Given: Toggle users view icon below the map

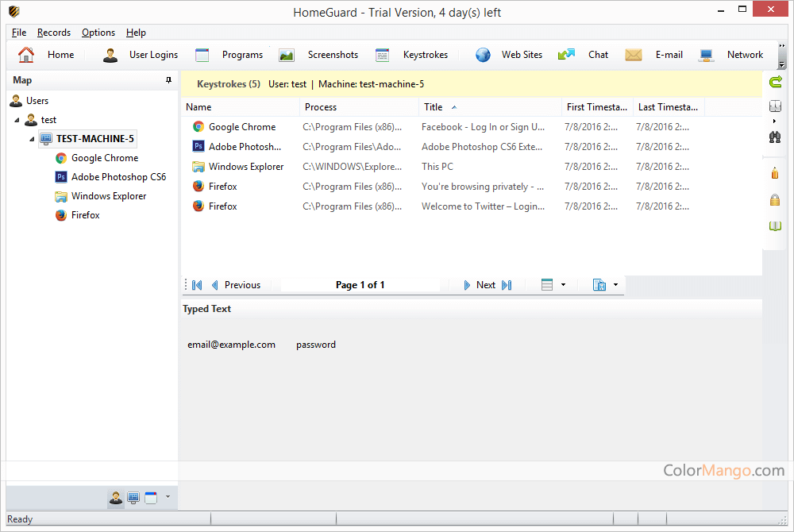Looking at the screenshot, I should (x=116, y=498).
